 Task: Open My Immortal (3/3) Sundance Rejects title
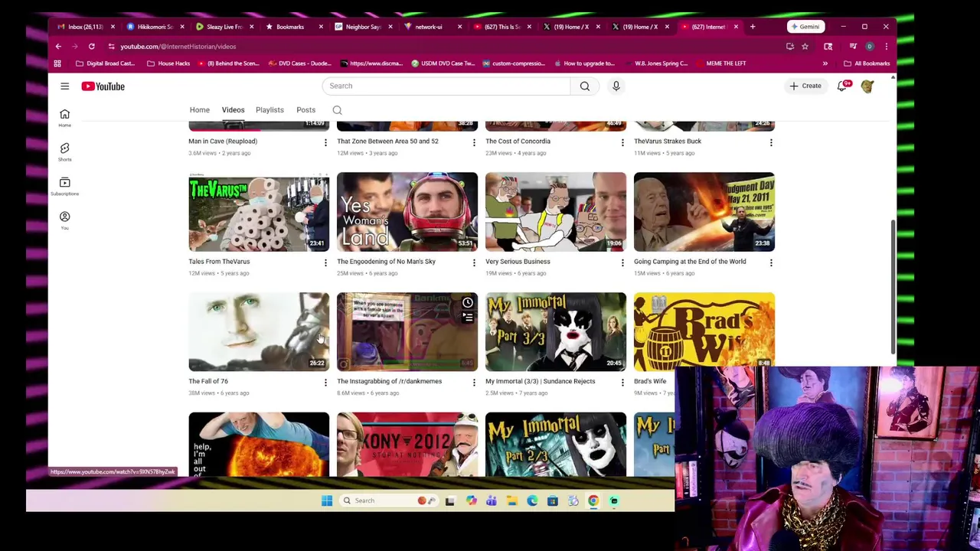pos(540,381)
